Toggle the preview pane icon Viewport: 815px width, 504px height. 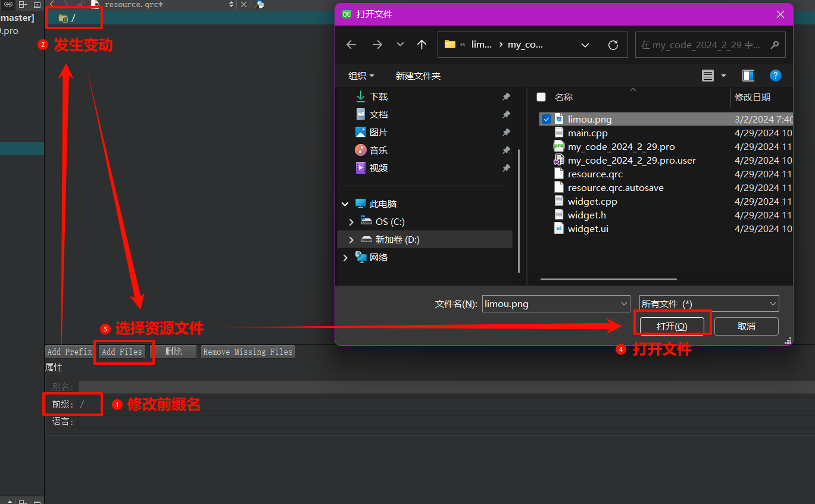[x=748, y=76]
